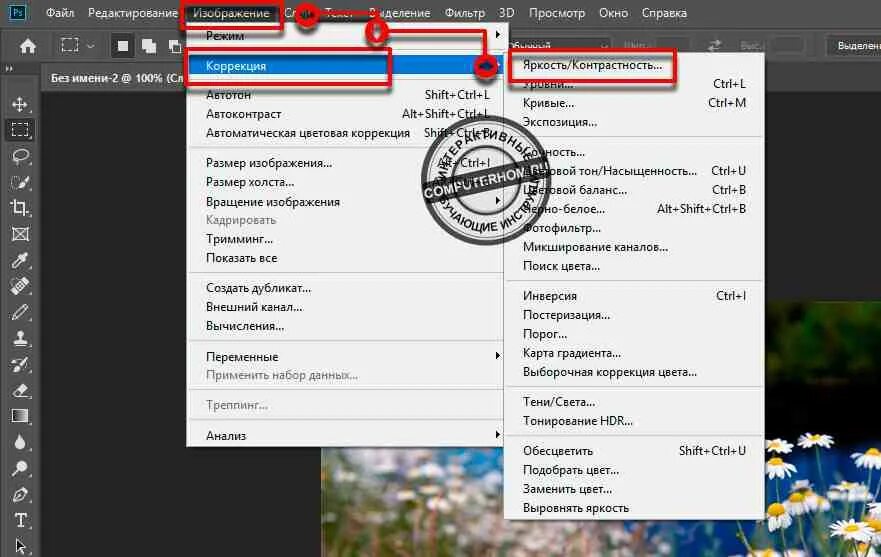
Task: Select the Move tool
Action: 20,104
